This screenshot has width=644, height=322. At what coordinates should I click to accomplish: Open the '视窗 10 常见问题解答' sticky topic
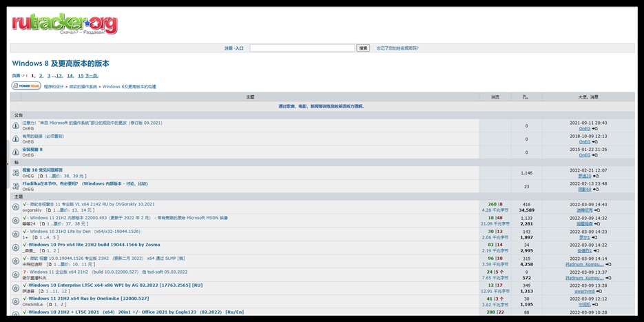[43, 170]
